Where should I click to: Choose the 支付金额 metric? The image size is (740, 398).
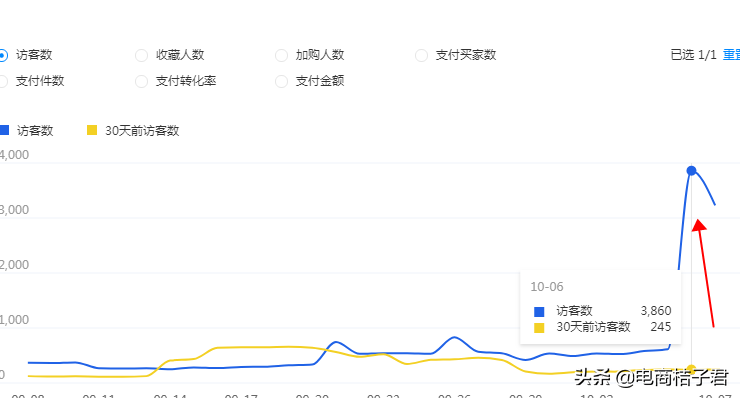pos(281,81)
